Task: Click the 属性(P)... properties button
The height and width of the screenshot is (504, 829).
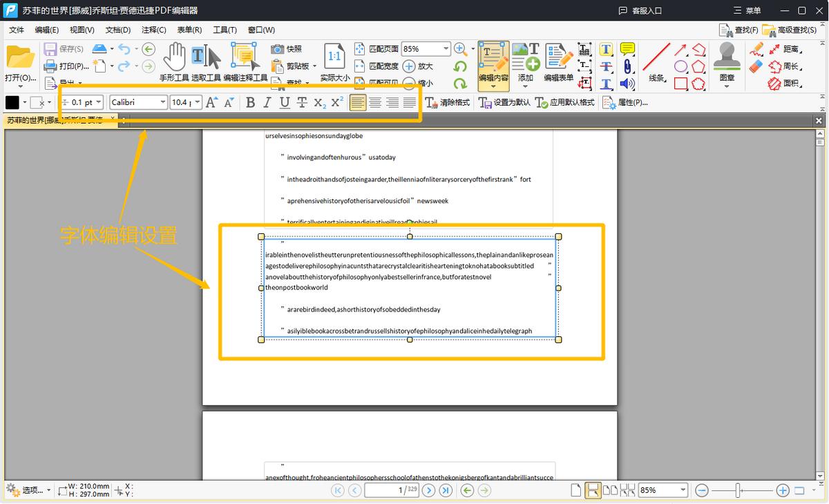Action: (625, 103)
